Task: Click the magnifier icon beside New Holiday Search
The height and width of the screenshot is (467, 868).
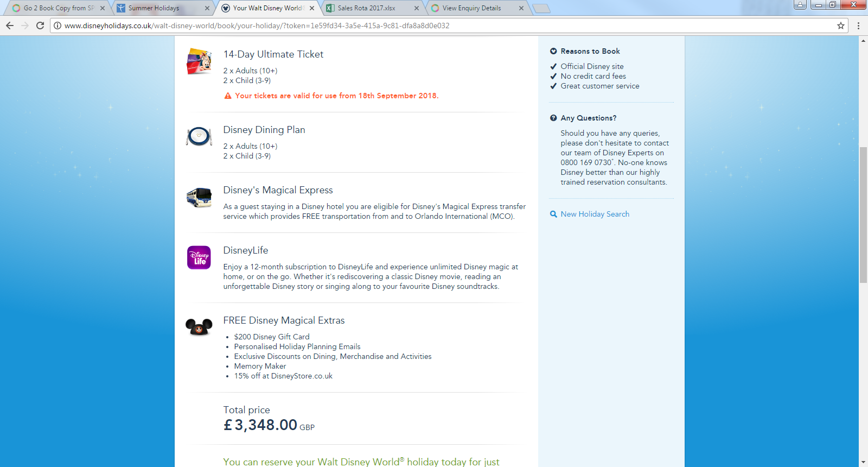Action: coord(553,214)
